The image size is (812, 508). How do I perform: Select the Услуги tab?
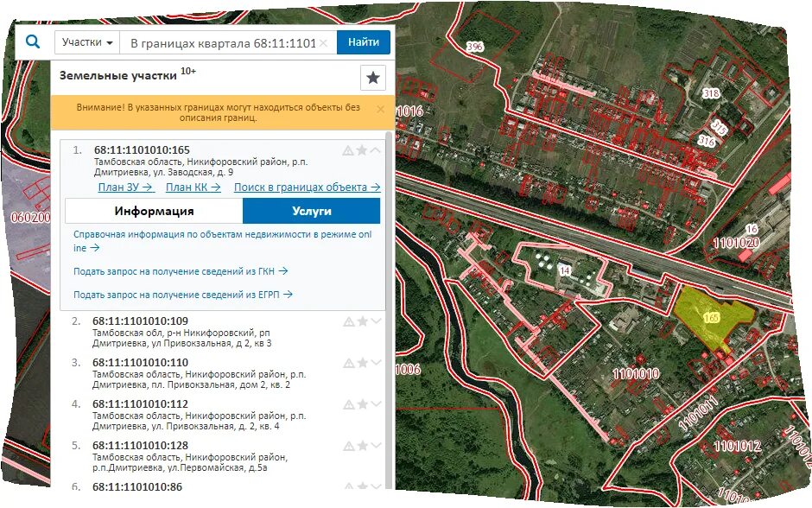click(310, 210)
